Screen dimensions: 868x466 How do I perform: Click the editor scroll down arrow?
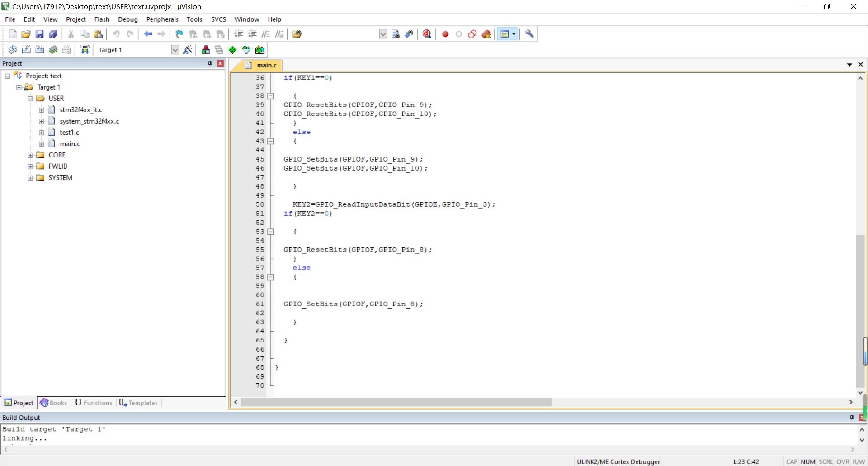point(860,393)
